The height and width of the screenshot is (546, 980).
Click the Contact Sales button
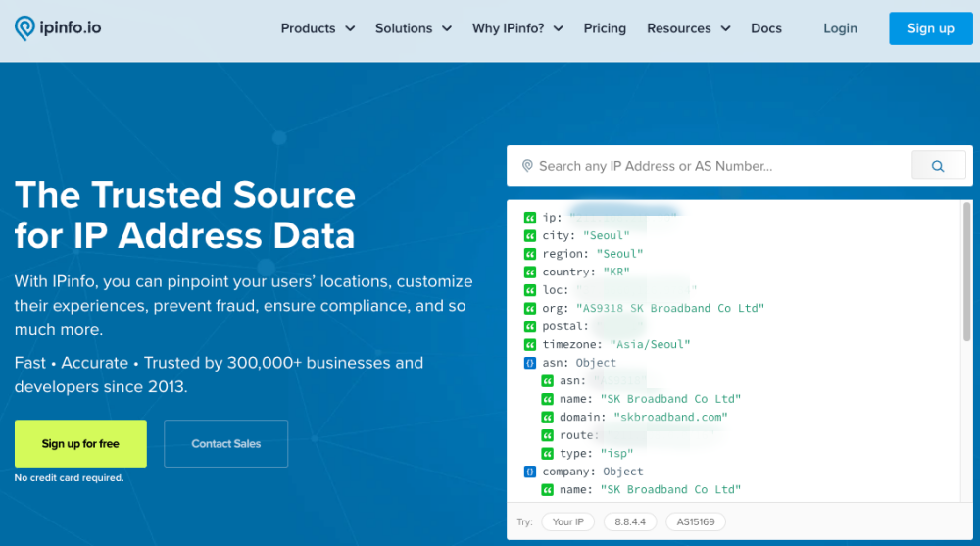225,443
